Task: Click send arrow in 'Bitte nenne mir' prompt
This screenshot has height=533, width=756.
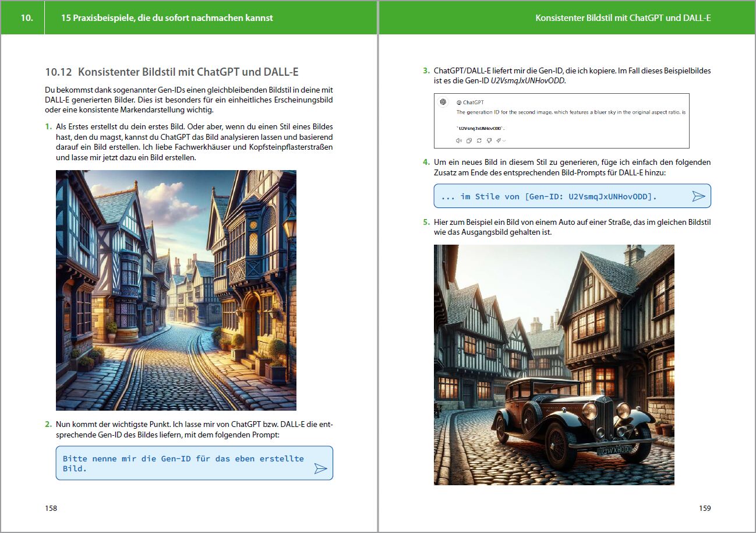Action: tap(320, 468)
